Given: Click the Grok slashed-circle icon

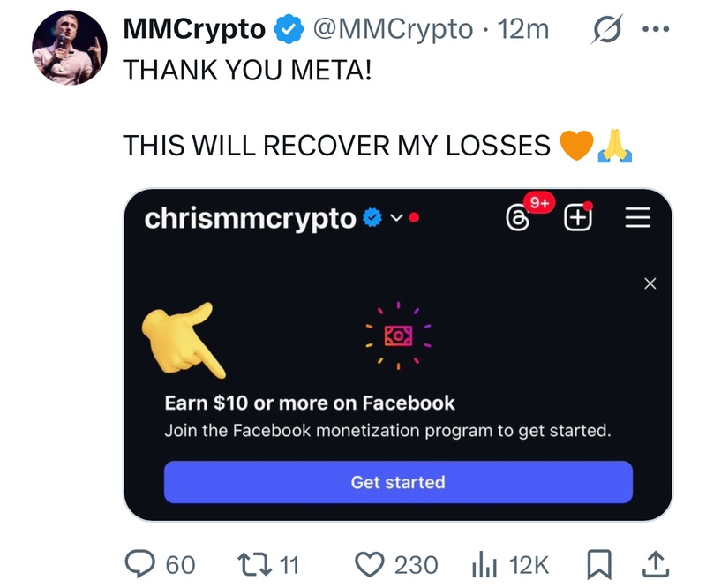Looking at the screenshot, I should [607, 29].
